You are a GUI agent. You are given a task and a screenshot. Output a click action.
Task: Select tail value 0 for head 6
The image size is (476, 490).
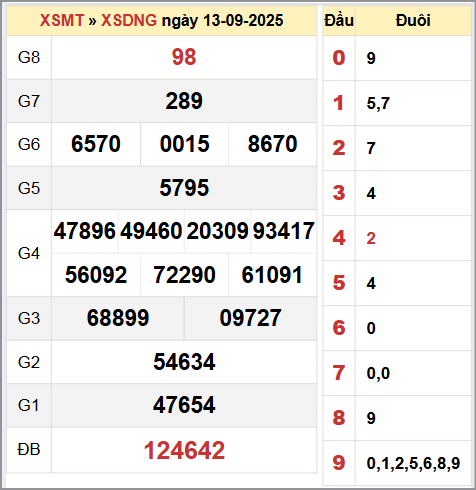371,328
